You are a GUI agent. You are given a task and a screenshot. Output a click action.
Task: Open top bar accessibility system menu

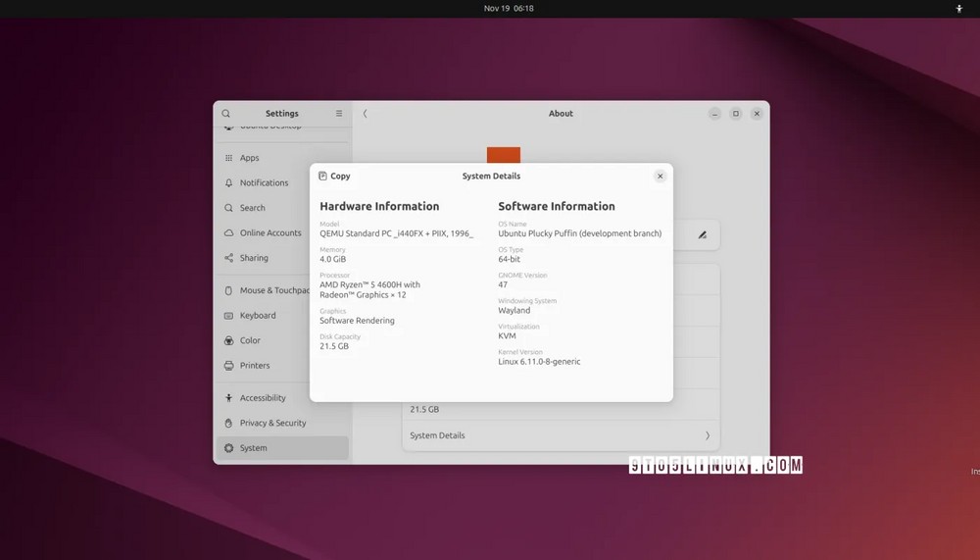click(958, 8)
